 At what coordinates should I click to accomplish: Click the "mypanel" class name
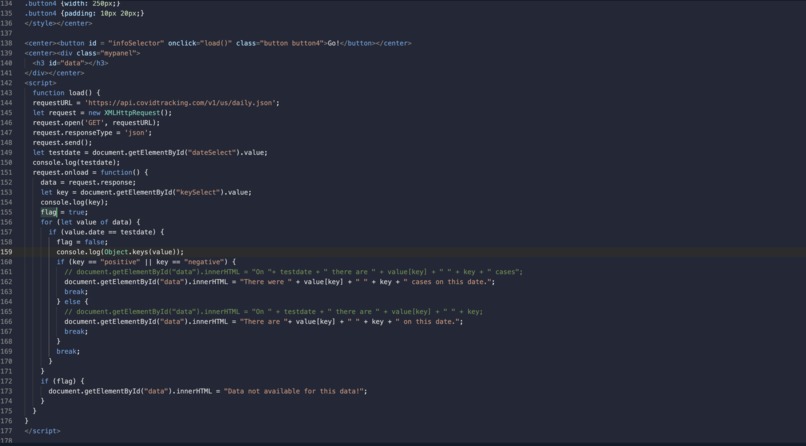pyautogui.click(x=122, y=53)
